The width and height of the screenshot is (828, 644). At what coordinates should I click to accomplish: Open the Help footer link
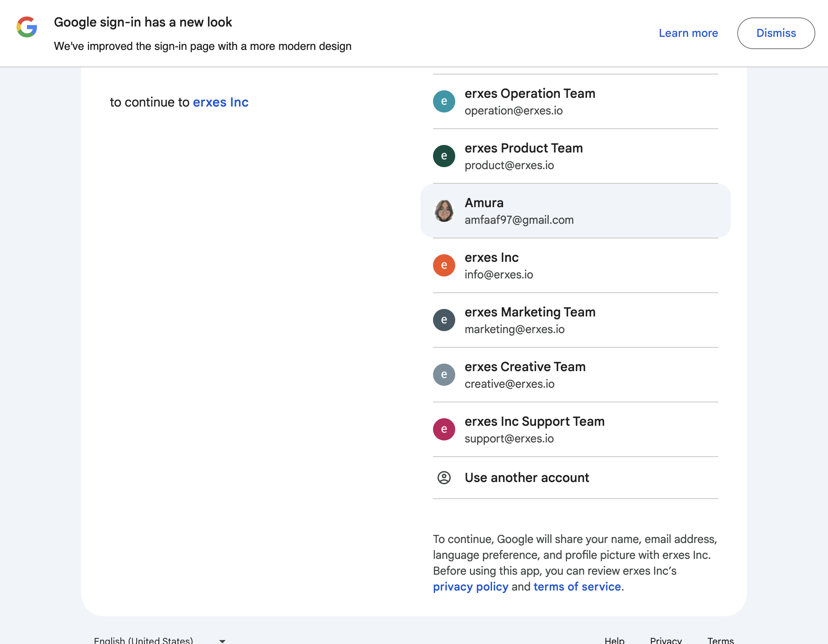[x=614, y=640]
